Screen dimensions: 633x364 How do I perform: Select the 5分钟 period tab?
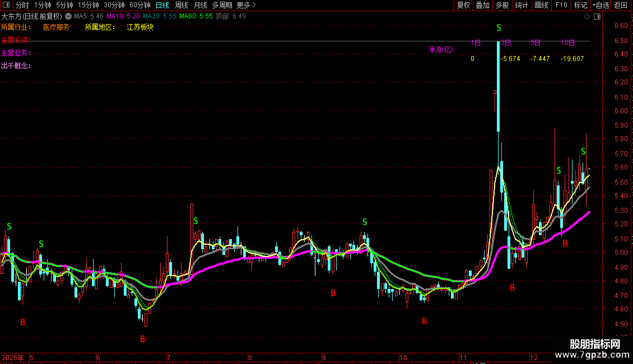pyautogui.click(x=64, y=5)
